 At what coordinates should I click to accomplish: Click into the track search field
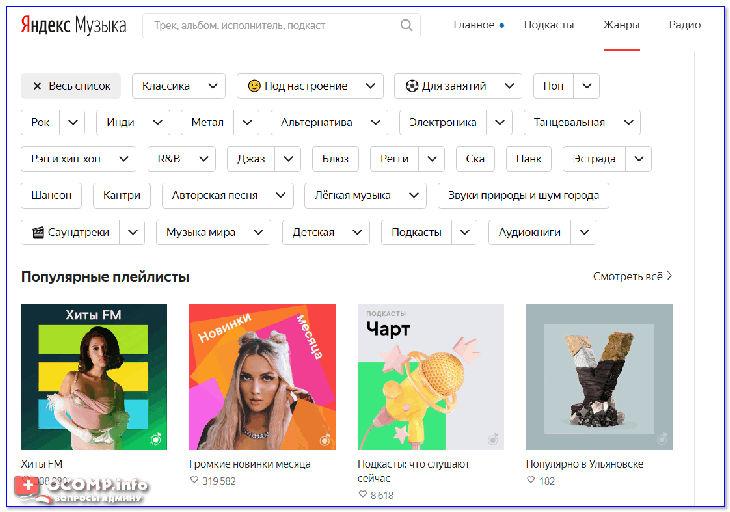270,26
